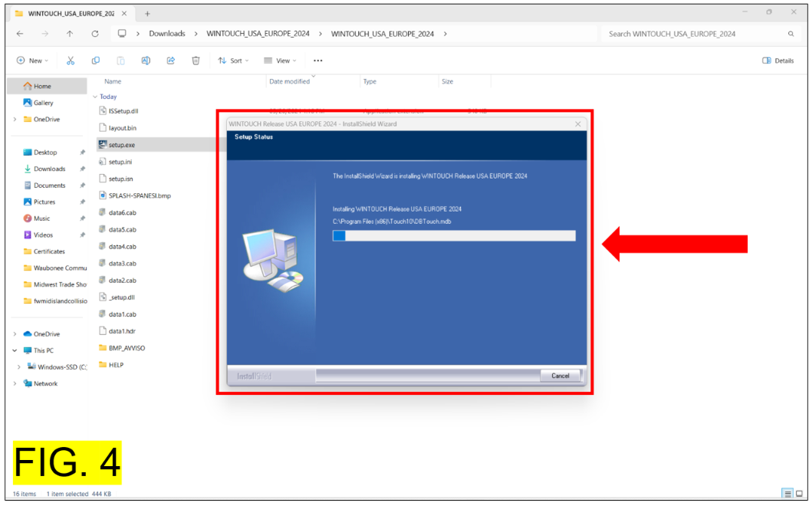Expand chevron after last breadcrumb segment
The height and width of the screenshot is (506, 812).
click(445, 34)
